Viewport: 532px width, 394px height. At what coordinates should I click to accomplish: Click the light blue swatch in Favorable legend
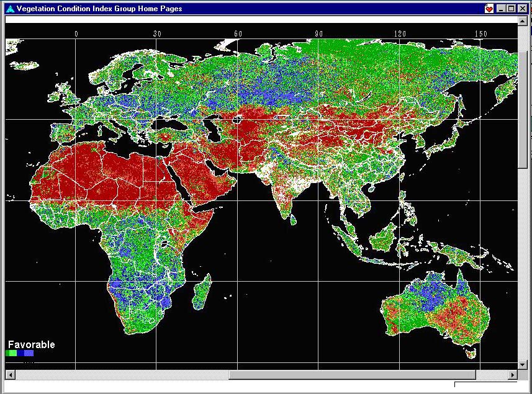29,353
